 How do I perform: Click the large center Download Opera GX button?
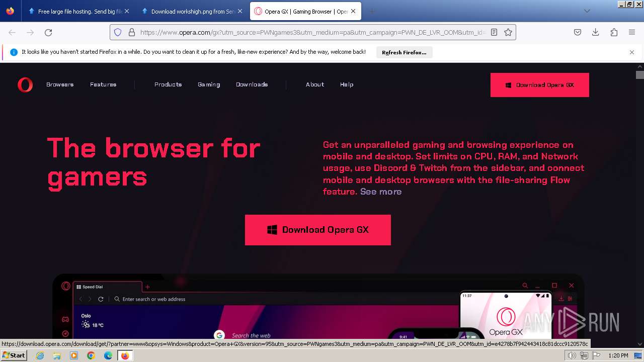(318, 230)
